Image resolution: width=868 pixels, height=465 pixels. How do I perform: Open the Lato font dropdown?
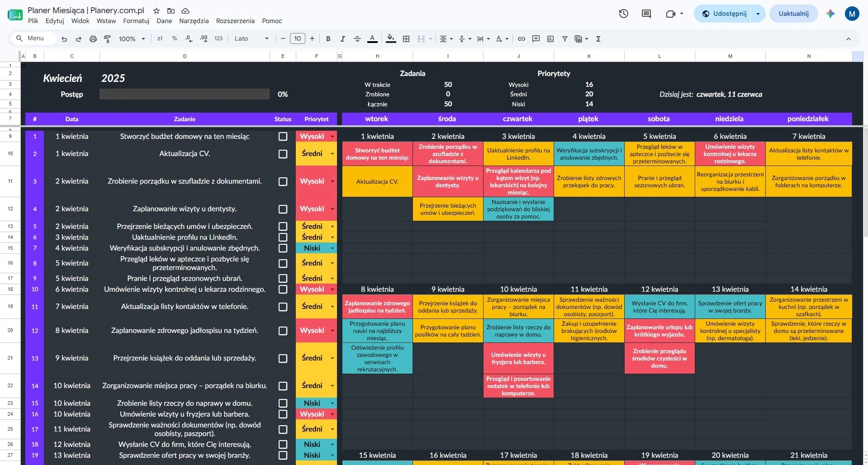click(x=251, y=39)
